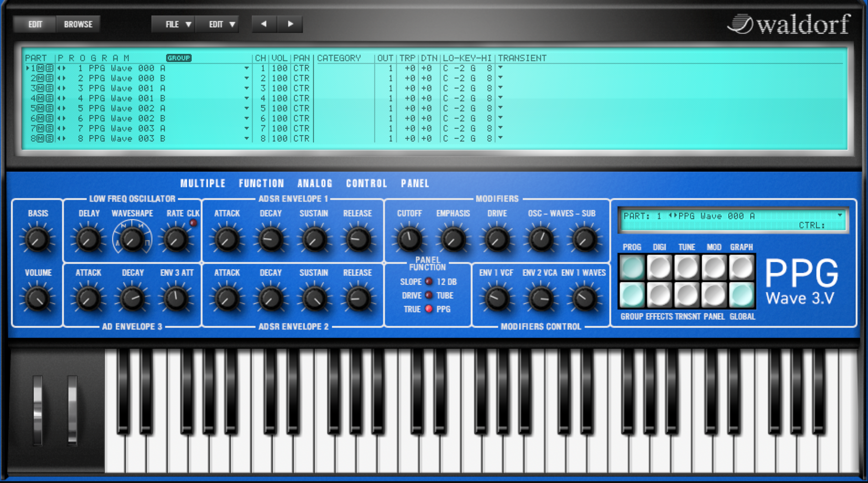
Task: Open the DIGI panel
Action: (659, 267)
